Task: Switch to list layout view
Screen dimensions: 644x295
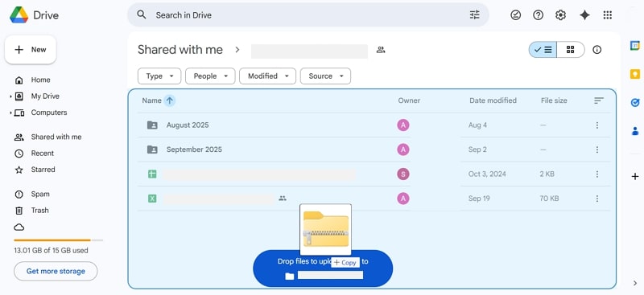Action: pyautogui.click(x=543, y=50)
